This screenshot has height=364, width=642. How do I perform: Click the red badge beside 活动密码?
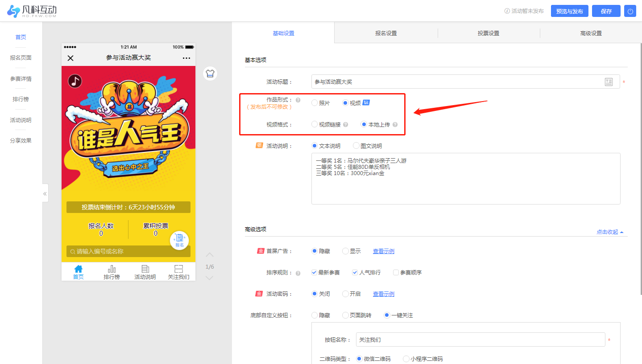(259, 294)
